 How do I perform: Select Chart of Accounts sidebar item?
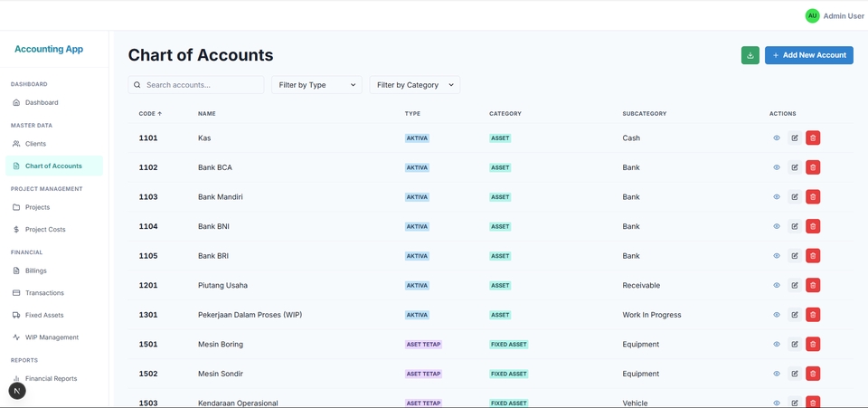click(54, 166)
